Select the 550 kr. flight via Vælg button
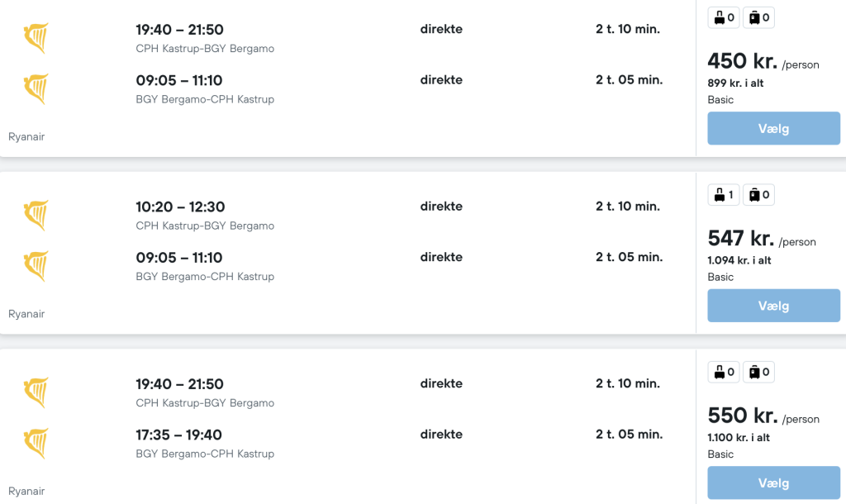The width and height of the screenshot is (846, 504). (773, 483)
